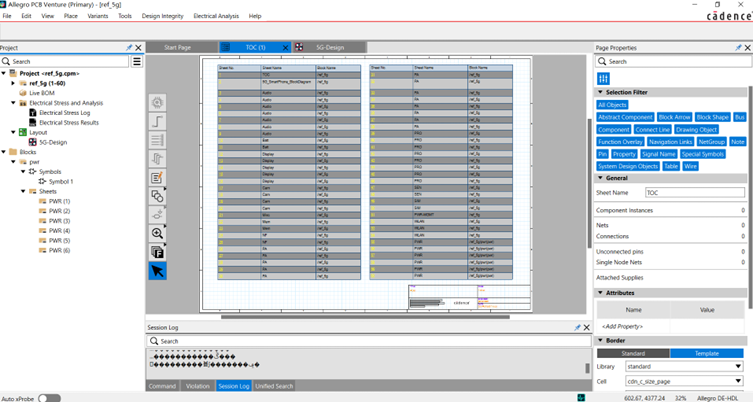The height and width of the screenshot is (402, 753).
Task: Click the status bar teal indicator icon
Action: tap(581, 398)
